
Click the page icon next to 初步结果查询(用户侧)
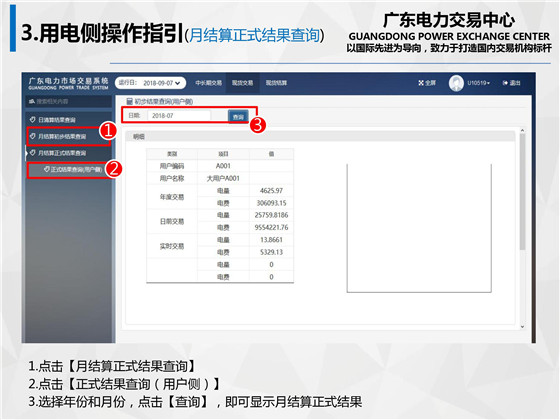[130, 101]
